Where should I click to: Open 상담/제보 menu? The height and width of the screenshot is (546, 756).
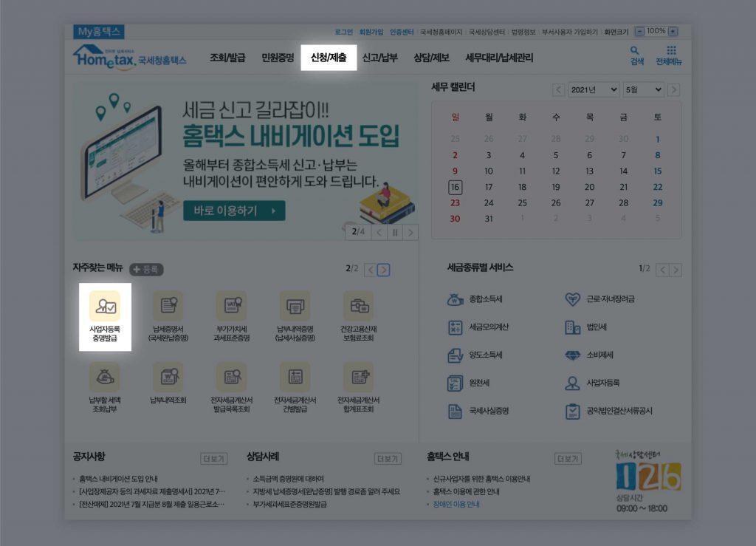tap(431, 58)
